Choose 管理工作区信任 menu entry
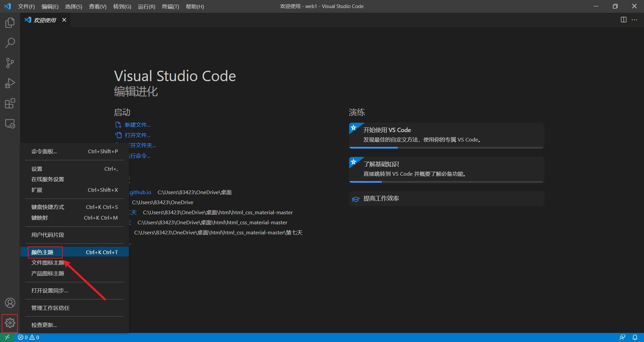The width and height of the screenshot is (644, 342). click(x=74, y=308)
